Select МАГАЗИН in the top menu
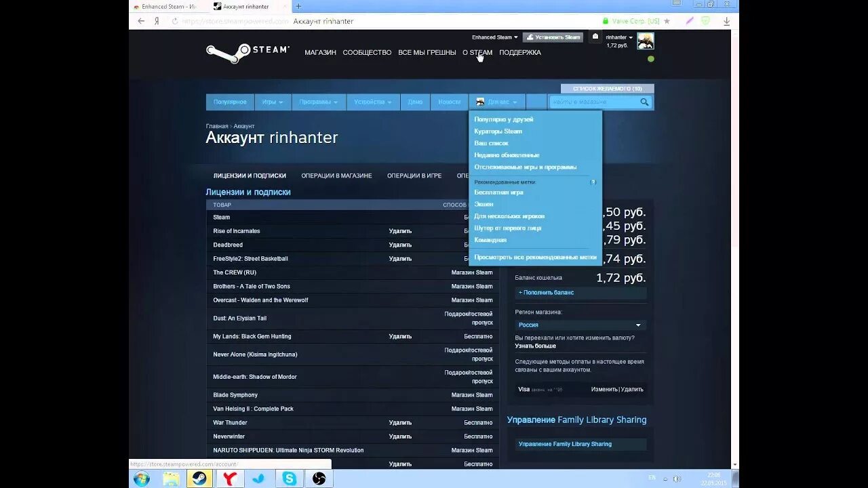This screenshot has height=488, width=868. pyautogui.click(x=320, y=53)
